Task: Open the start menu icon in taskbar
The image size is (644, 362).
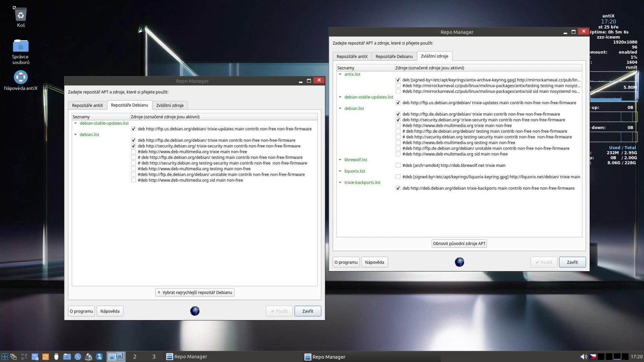Action: 4,356
